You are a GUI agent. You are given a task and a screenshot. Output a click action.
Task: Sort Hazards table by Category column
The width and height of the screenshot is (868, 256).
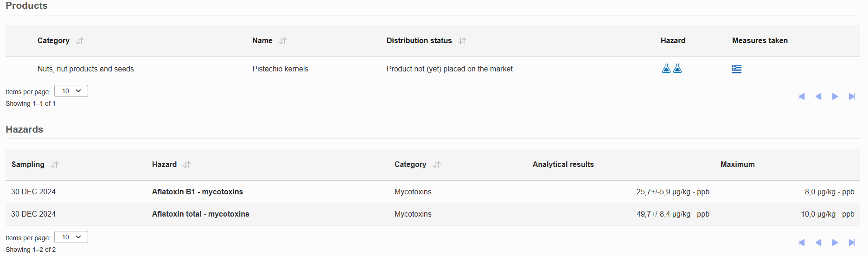[437, 165]
